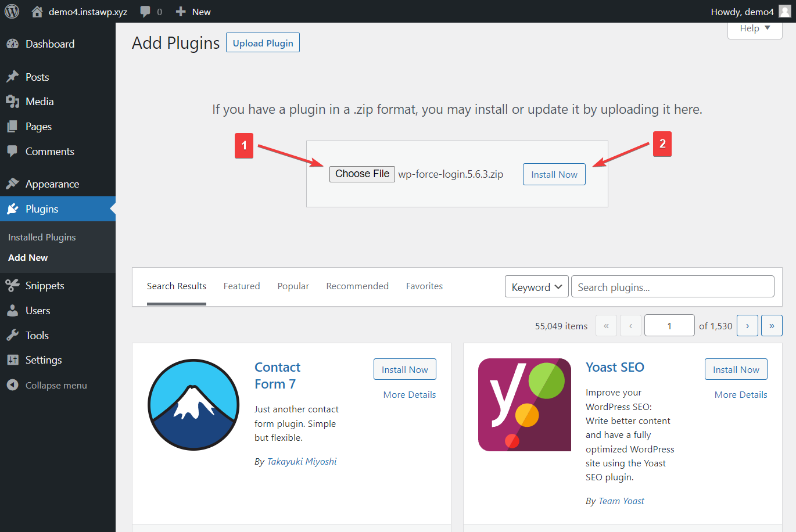Click the Howdy, demo4 account text
The width and height of the screenshot is (796, 532).
742,12
